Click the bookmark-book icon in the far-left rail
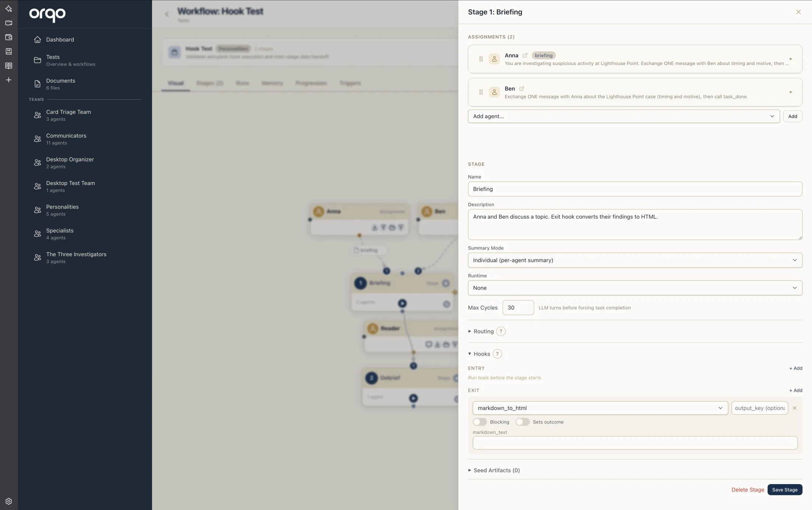This screenshot has width=812, height=510. pos(8,51)
